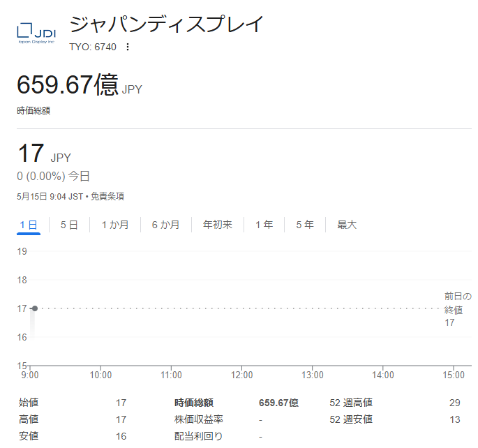Click the 15:00 time axis label
This screenshot has width=478, height=448.
coord(454,375)
